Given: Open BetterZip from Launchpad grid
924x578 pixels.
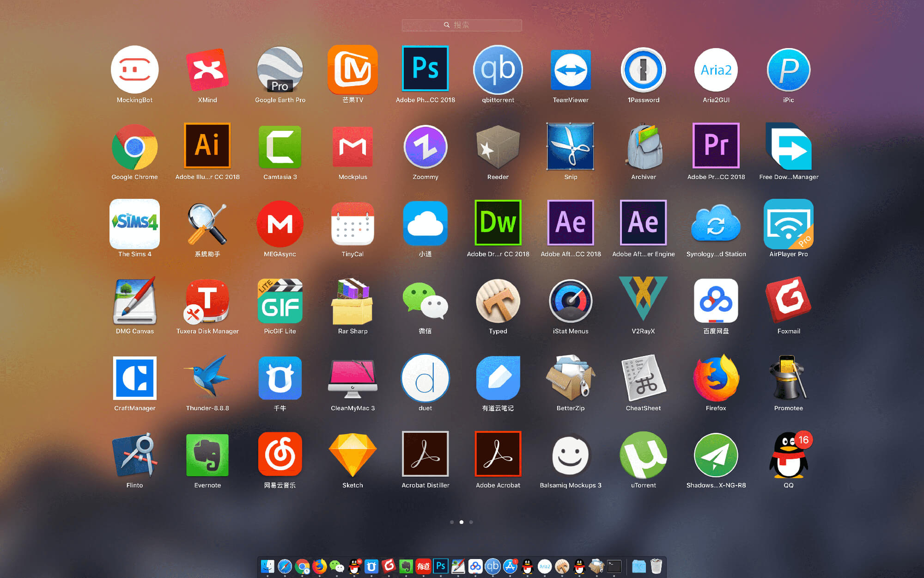Looking at the screenshot, I should point(571,378).
